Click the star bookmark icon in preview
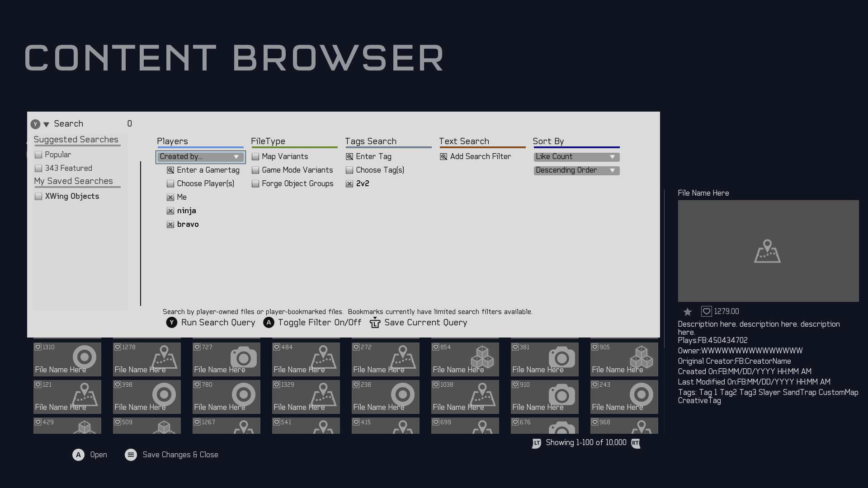Viewport: 868px width, 488px height. [x=688, y=312]
